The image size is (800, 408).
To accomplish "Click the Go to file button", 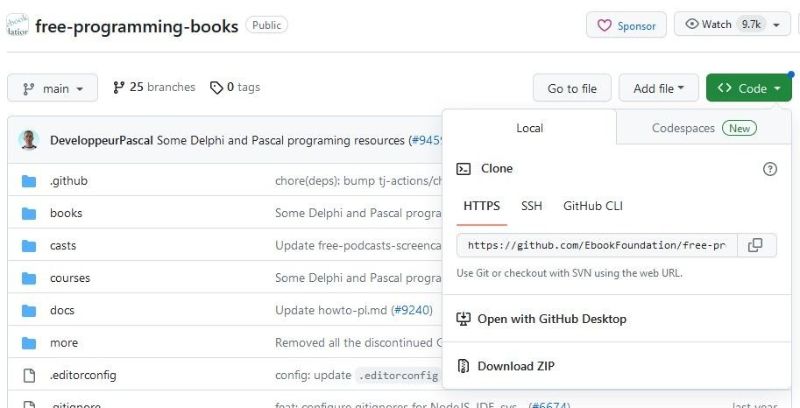I will coord(572,89).
